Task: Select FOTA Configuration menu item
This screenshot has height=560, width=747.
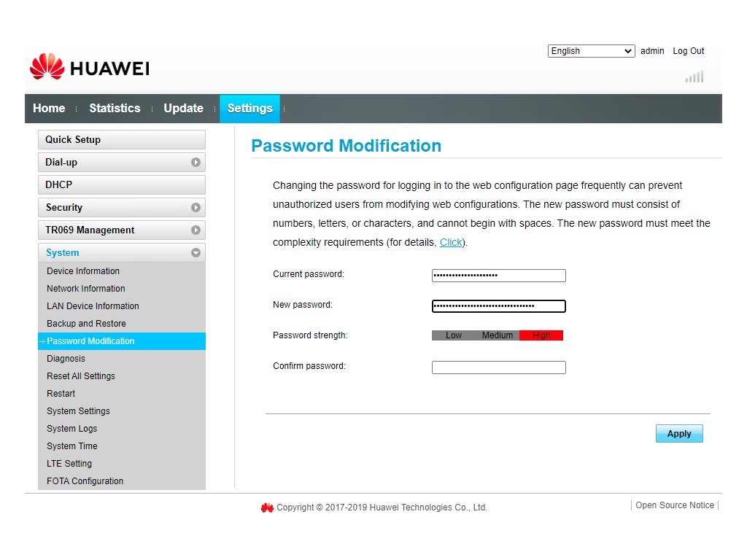Action: [x=85, y=481]
